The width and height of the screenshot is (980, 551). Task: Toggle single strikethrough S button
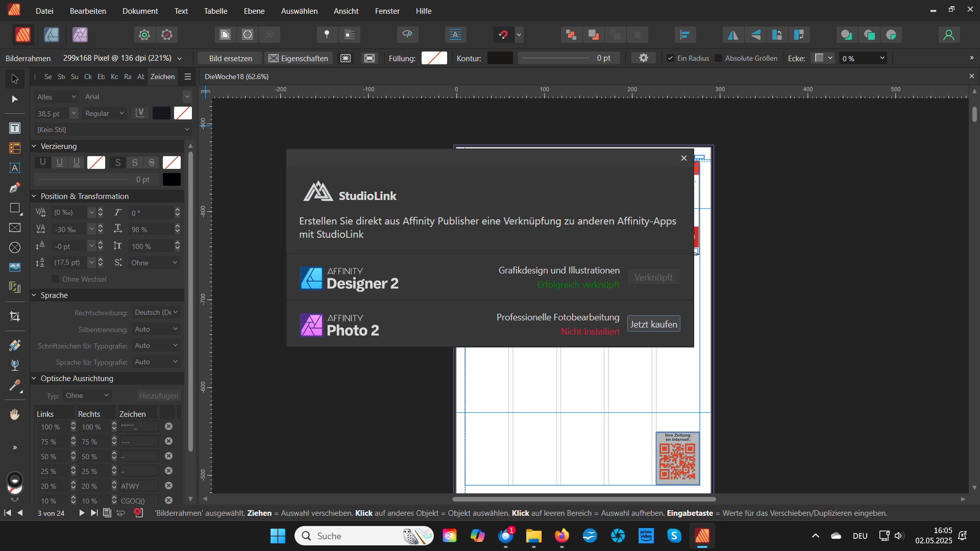click(135, 162)
